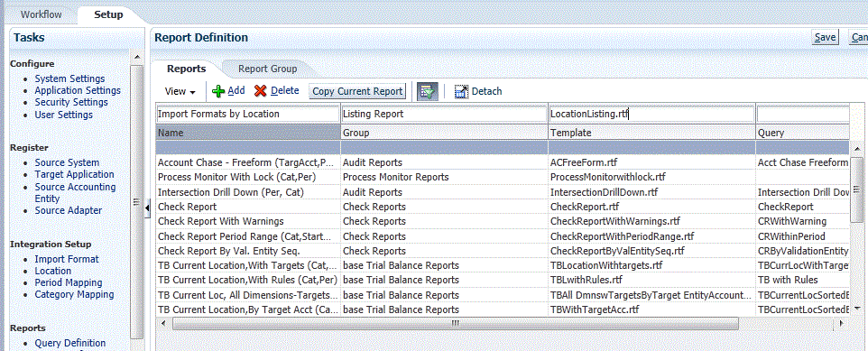The height and width of the screenshot is (351, 868).
Task: Open Import Format link
Action: coord(67,259)
